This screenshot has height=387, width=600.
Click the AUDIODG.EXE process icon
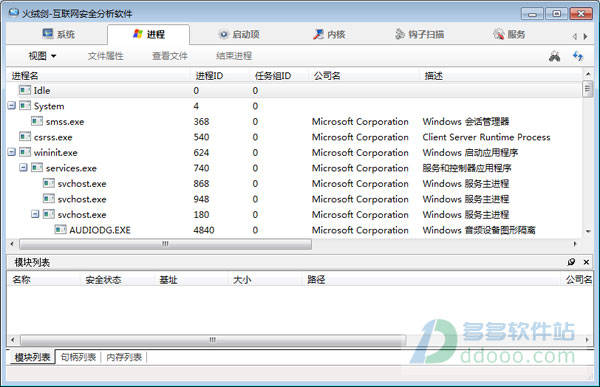click(60, 230)
